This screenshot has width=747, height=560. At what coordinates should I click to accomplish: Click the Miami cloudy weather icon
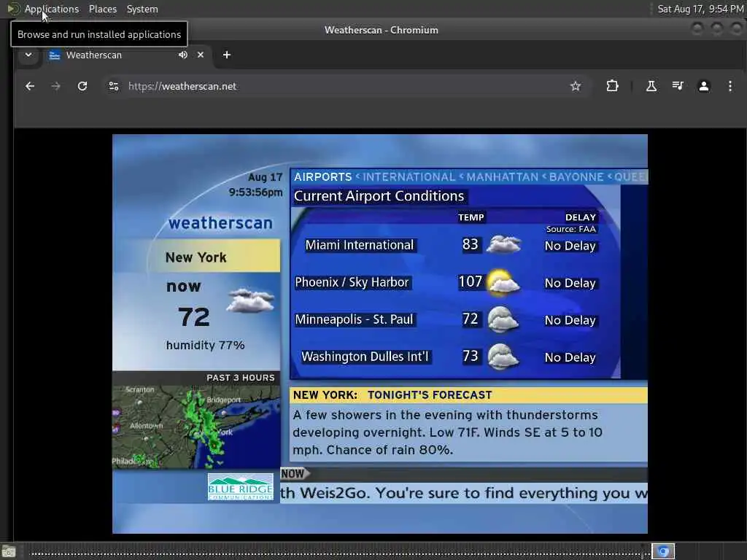click(x=503, y=244)
